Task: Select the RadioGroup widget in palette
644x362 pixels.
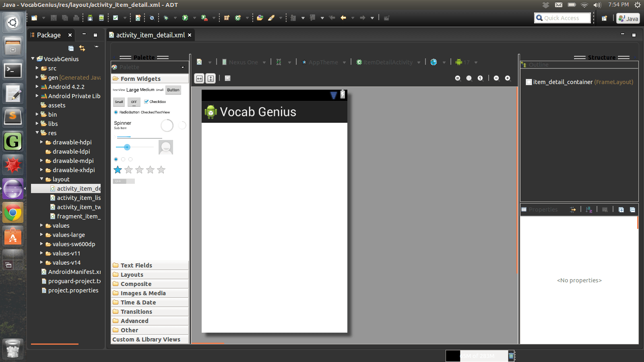Action: click(123, 159)
